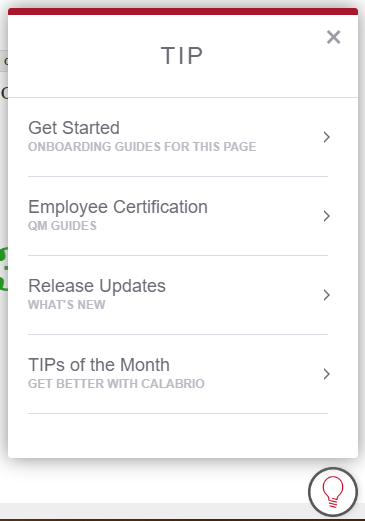Open the Employee Certification item
The image size is (365, 521).
178,216
